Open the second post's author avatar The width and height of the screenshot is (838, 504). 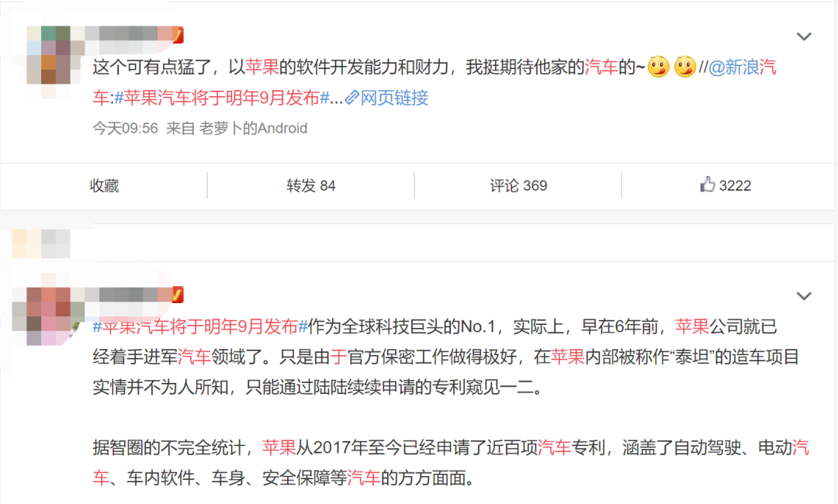[x=49, y=316]
